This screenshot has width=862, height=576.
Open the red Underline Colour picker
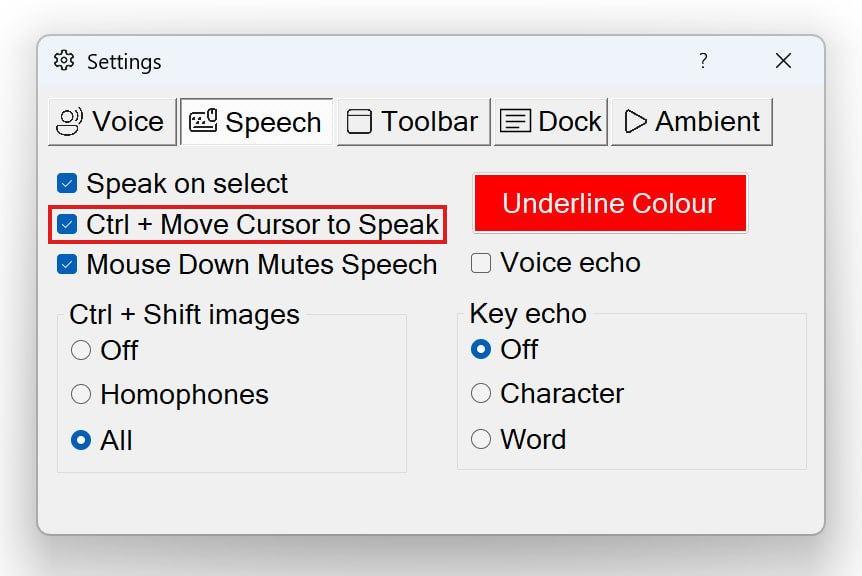pyautogui.click(x=610, y=203)
